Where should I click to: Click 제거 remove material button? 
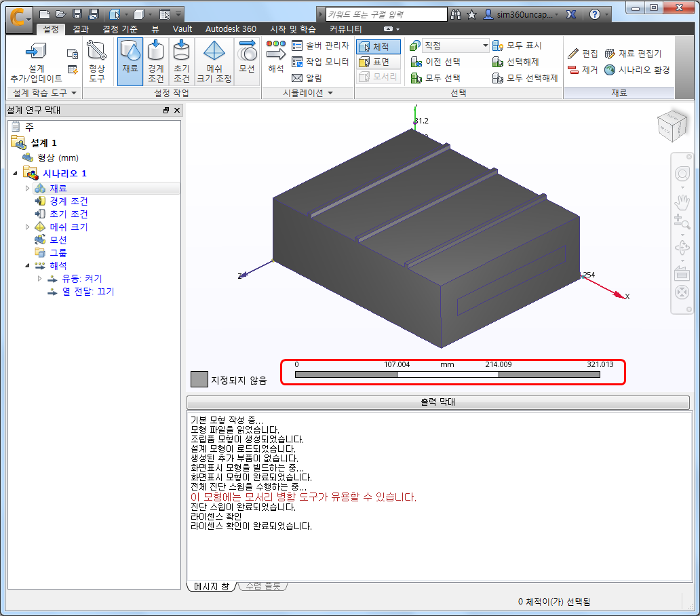[583, 70]
